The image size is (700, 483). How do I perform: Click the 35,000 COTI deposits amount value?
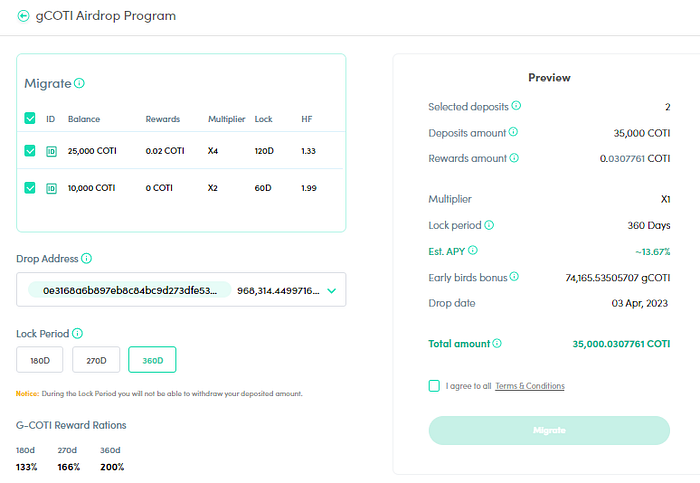click(642, 133)
